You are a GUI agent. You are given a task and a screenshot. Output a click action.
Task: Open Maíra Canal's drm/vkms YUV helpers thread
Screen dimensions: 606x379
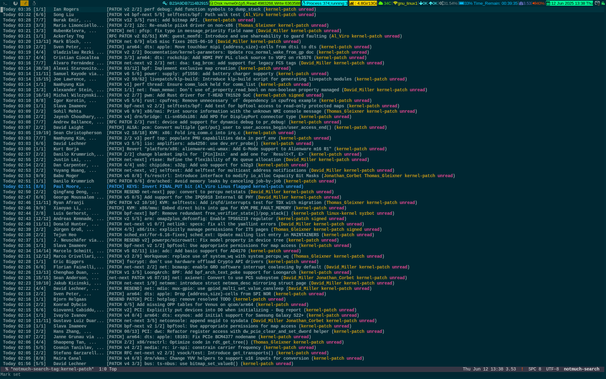183,358
